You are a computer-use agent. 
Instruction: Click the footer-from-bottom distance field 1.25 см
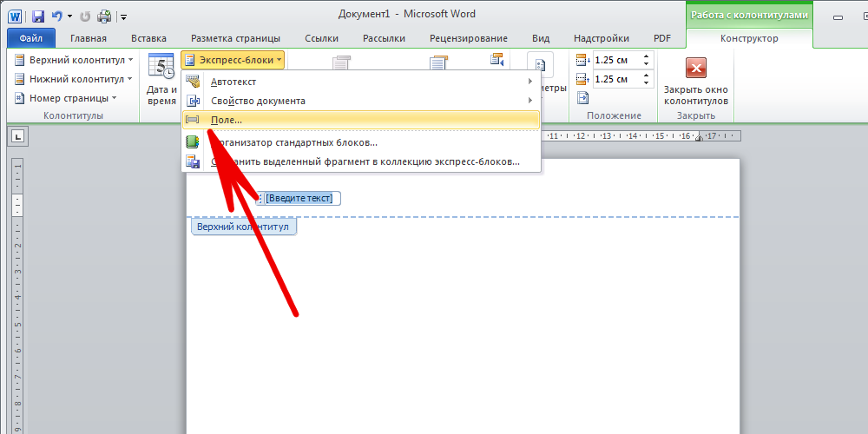[x=616, y=79]
